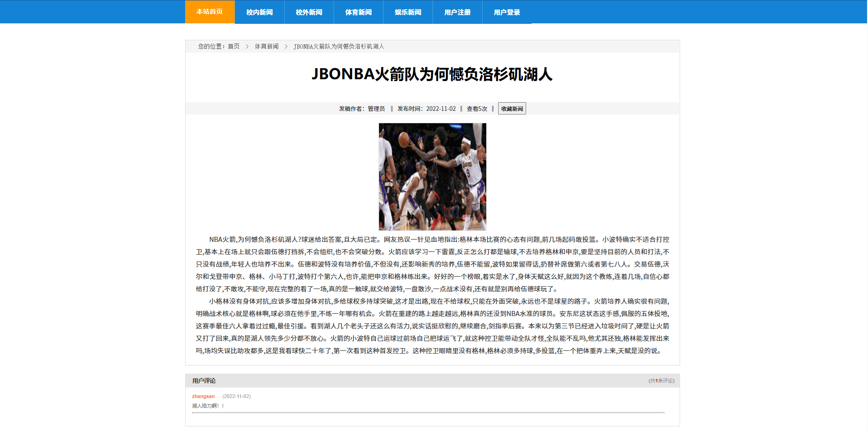Click the author text 管理员
This screenshot has height=431, width=868.
[376, 109]
